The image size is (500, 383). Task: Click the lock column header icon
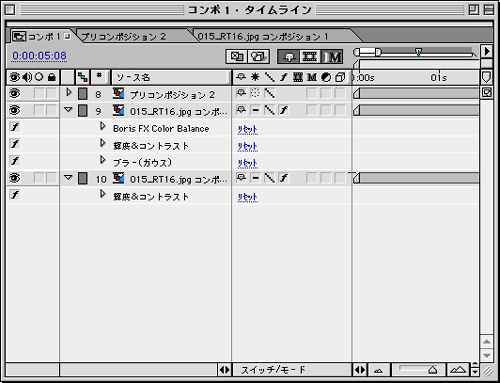[52, 77]
